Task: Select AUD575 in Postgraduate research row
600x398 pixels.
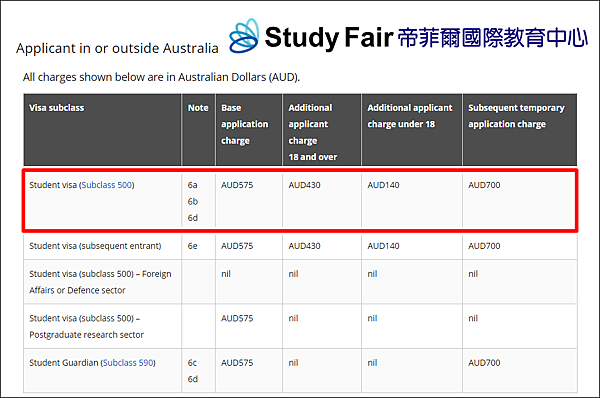Action: tap(237, 318)
